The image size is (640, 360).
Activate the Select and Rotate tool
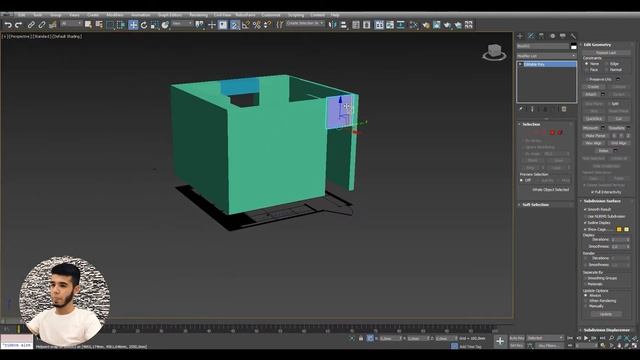[144, 25]
